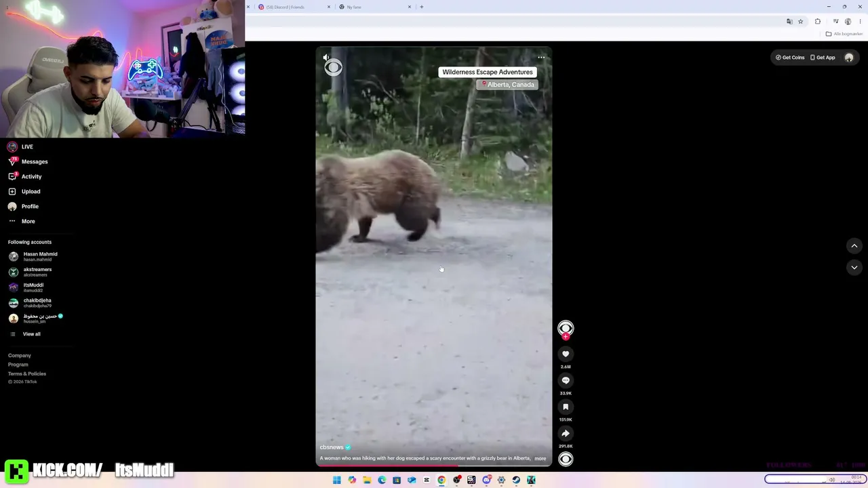The height and width of the screenshot is (488, 868).
Task: Expand View all following accounts
Action: [x=25, y=333]
